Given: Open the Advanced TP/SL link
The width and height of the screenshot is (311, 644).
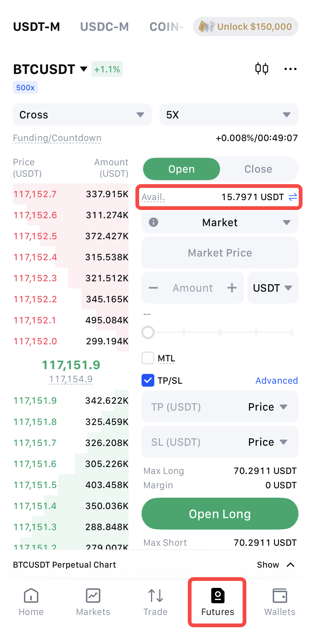Looking at the screenshot, I should (x=276, y=381).
